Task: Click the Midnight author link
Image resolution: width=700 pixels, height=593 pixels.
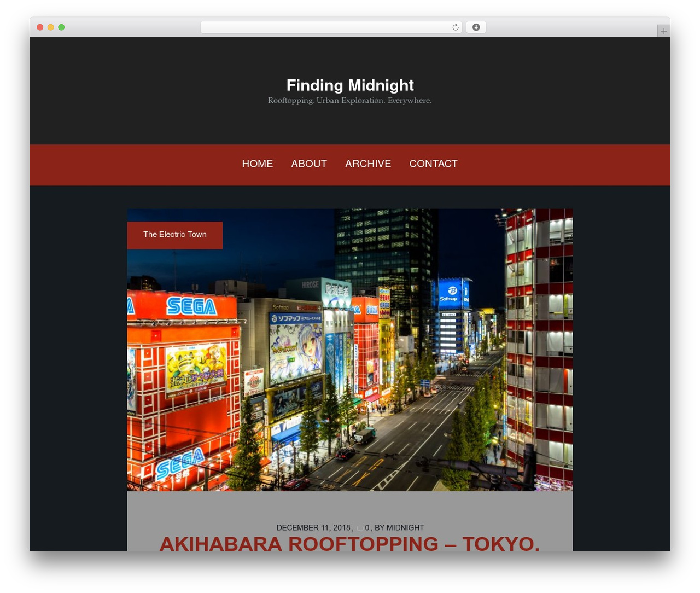Action: 405,528
